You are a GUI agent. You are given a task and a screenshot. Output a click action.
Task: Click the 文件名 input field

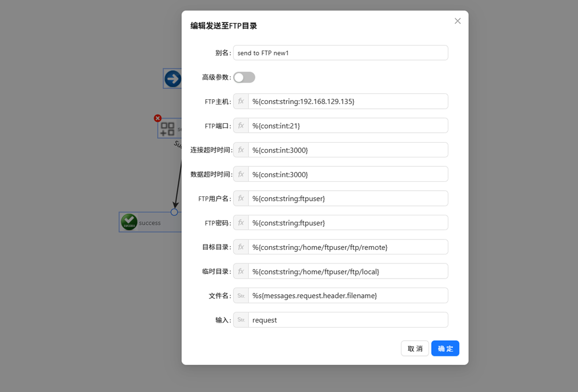pos(348,296)
